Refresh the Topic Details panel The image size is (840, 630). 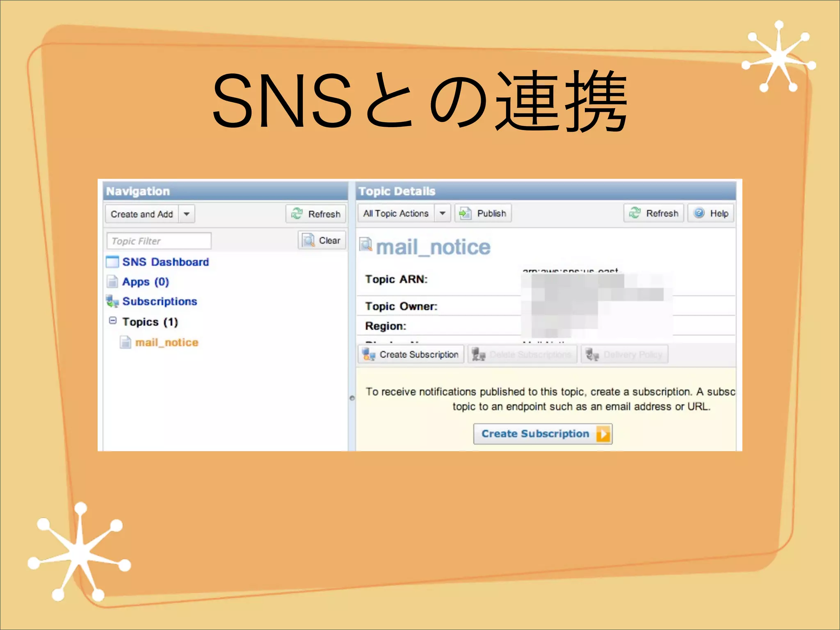pos(654,213)
